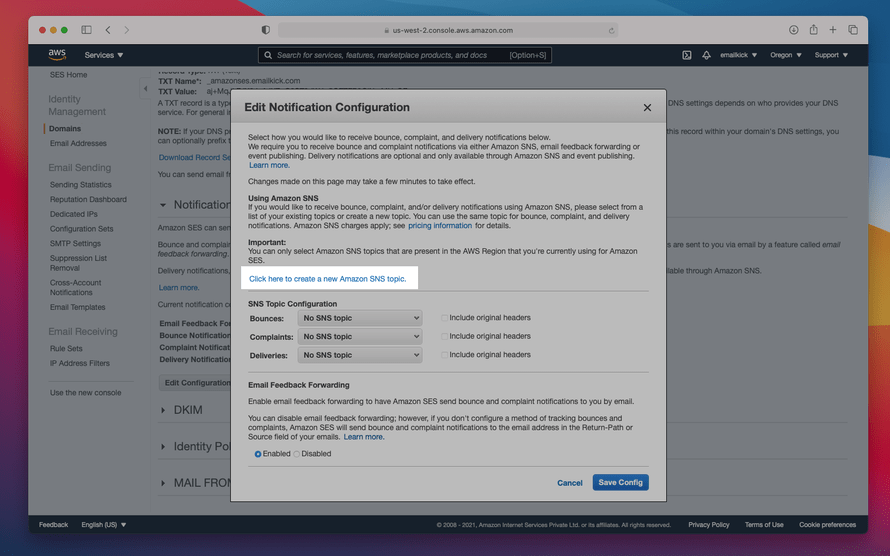Image resolution: width=890 pixels, height=556 pixels.
Task: Check Include original headers for Complaints
Action: tap(444, 336)
